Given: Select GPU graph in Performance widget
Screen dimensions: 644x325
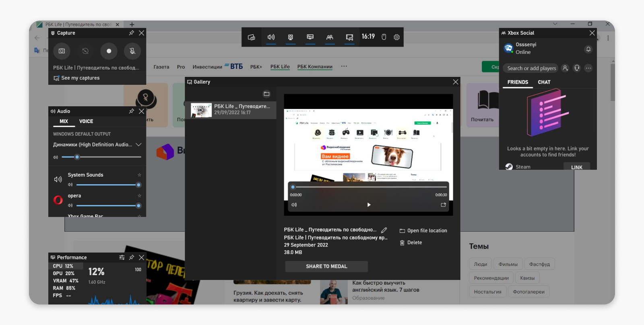Looking at the screenshot, I should [66, 273].
